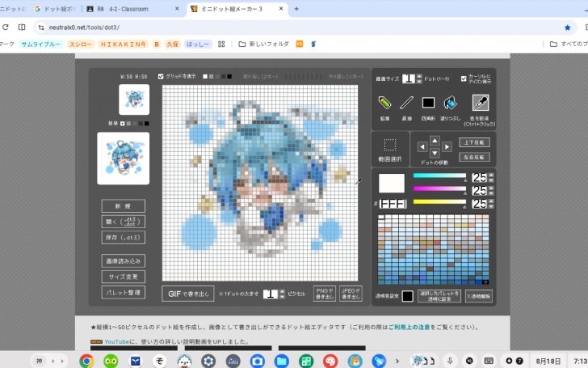Increase magenta value with stepper up arrow
588x368 pixels.
click(x=491, y=188)
